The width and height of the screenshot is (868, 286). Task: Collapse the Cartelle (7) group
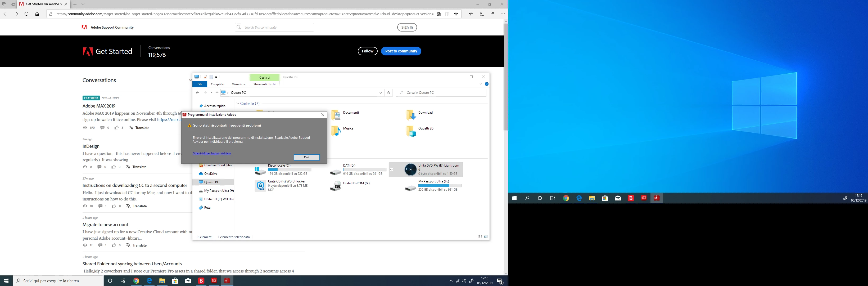pyautogui.click(x=238, y=104)
